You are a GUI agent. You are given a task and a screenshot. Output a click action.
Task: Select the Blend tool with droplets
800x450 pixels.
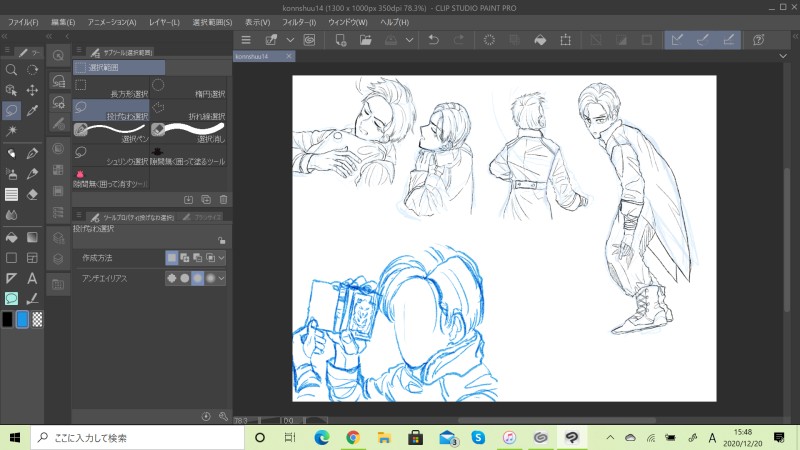click(x=11, y=215)
